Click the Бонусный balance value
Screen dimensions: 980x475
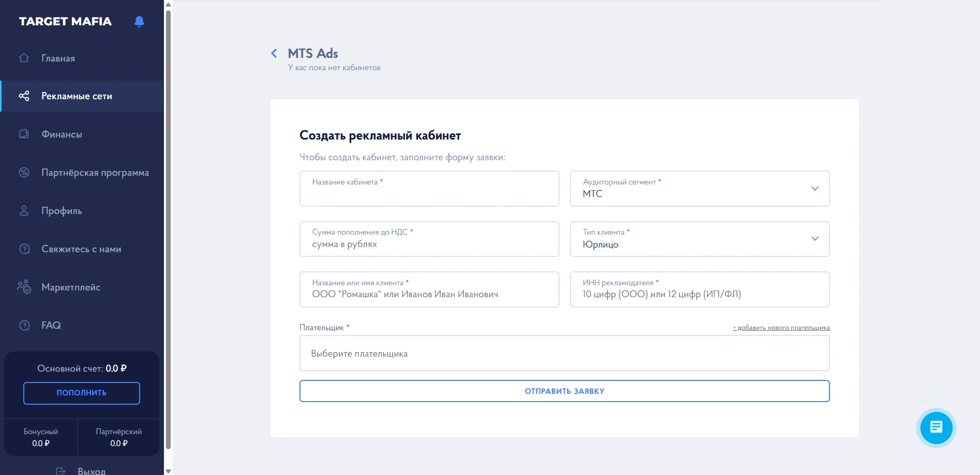(41, 443)
